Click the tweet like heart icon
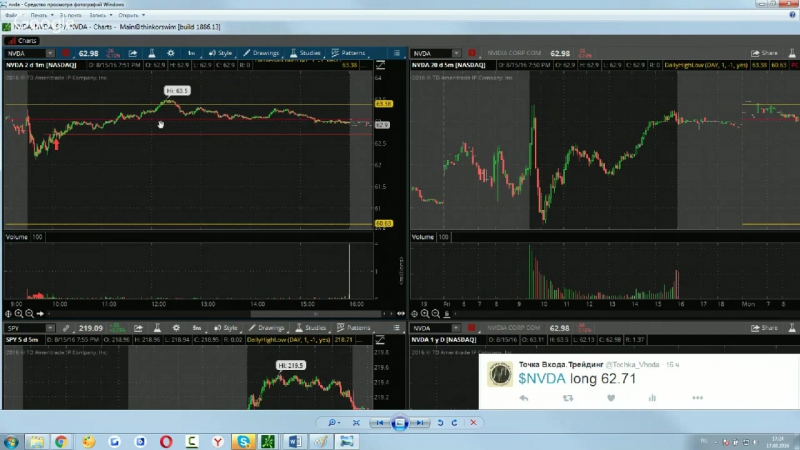The width and height of the screenshot is (800, 450). (610, 398)
